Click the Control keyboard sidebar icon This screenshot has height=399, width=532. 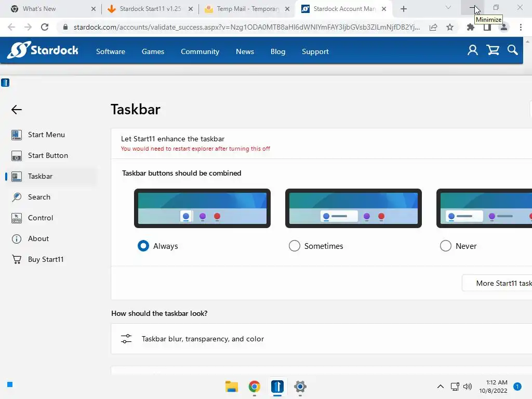16,218
